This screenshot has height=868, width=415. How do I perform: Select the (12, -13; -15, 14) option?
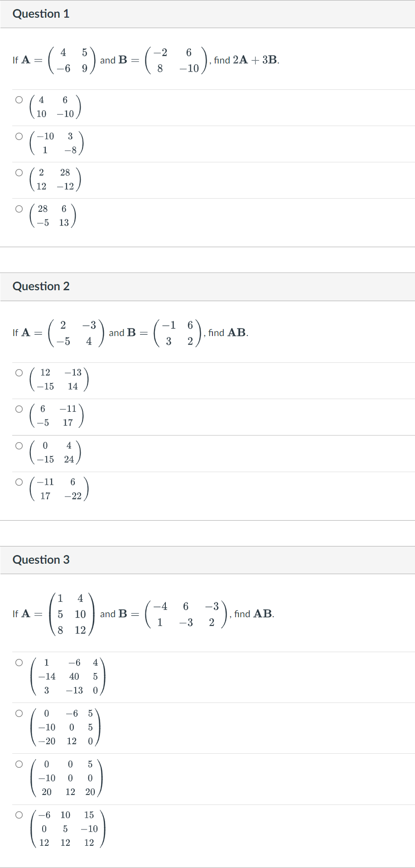coord(19,372)
